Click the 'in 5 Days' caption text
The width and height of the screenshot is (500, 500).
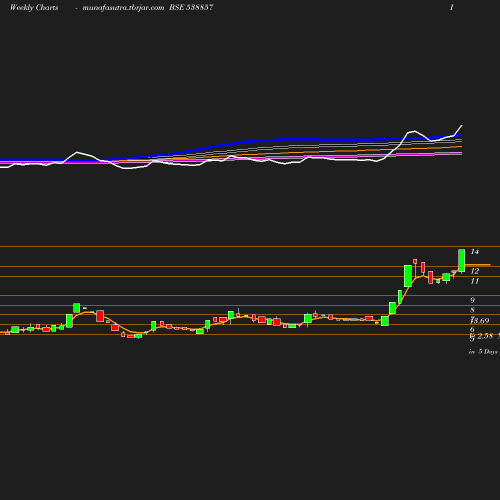483,352
